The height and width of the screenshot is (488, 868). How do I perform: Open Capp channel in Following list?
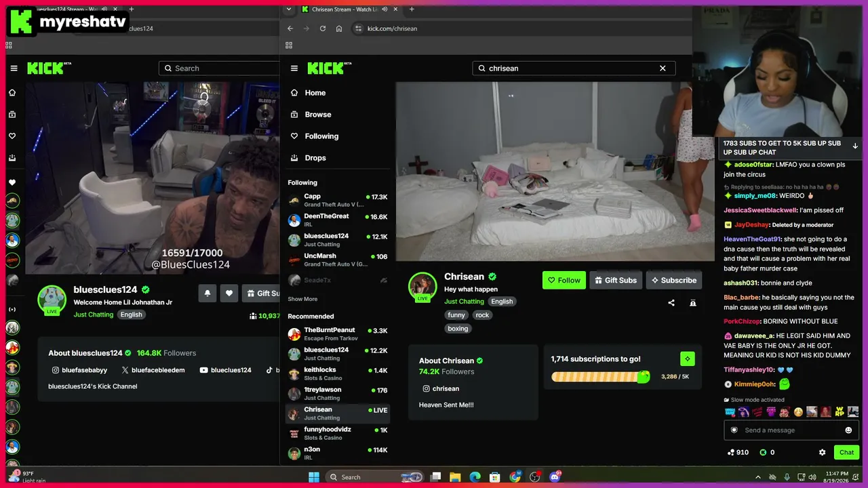pyautogui.click(x=338, y=201)
